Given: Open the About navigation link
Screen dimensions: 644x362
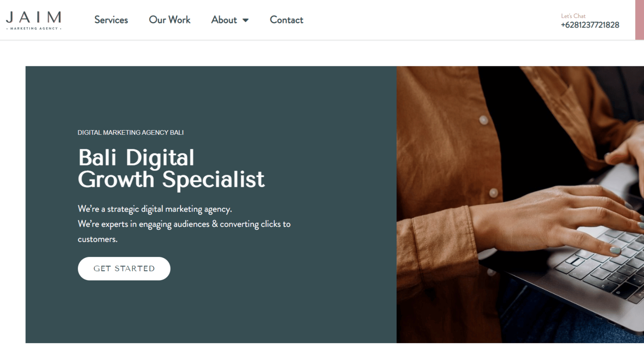Looking at the screenshot, I should [x=224, y=20].
